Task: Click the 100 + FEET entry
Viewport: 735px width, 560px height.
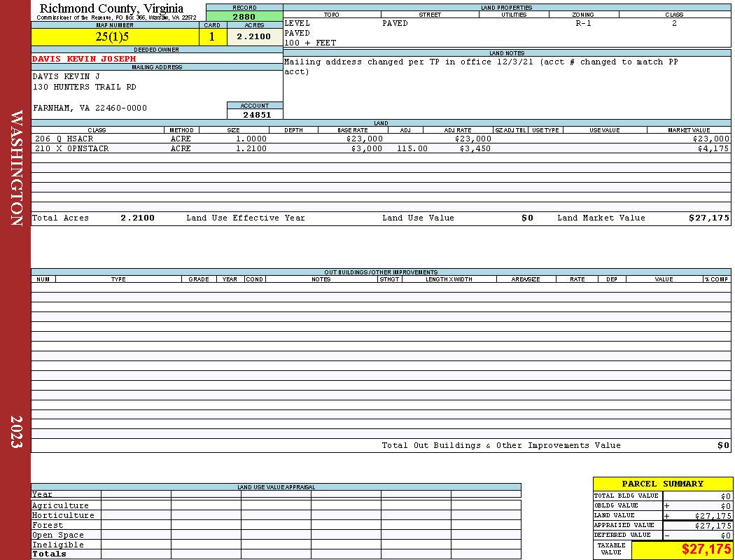Action: [310, 43]
